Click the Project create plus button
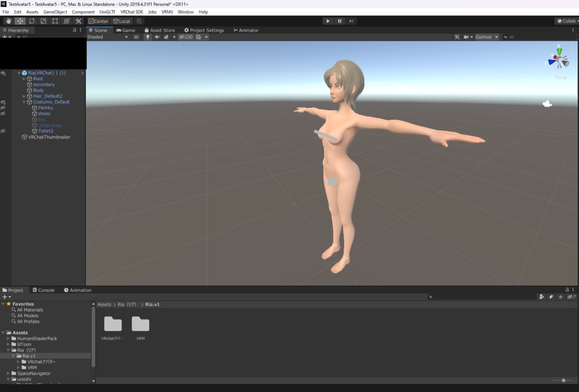 5,296
